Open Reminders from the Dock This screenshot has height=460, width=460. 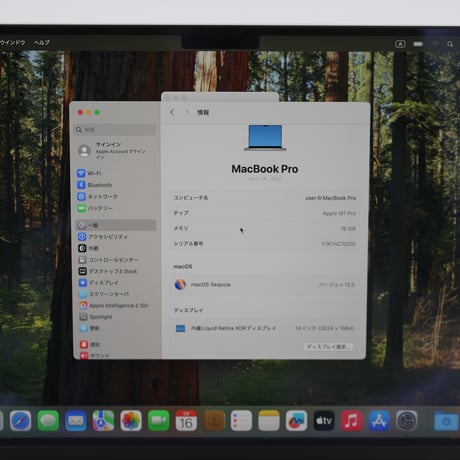241,421
